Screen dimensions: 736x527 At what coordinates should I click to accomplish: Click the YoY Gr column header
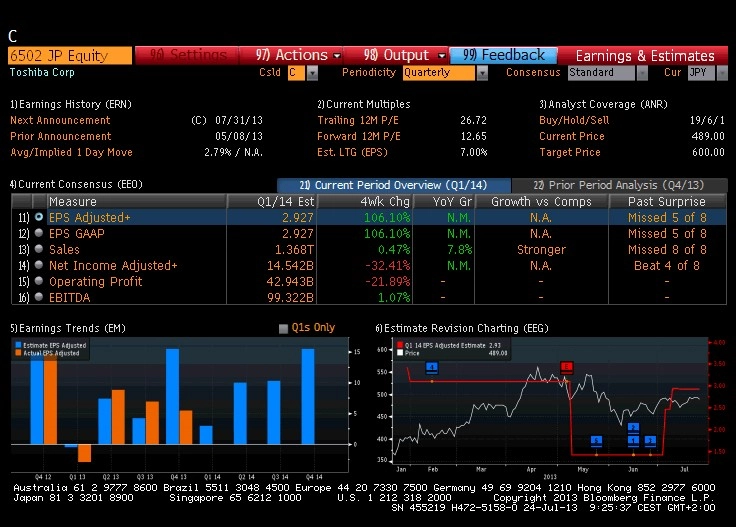pos(444,201)
